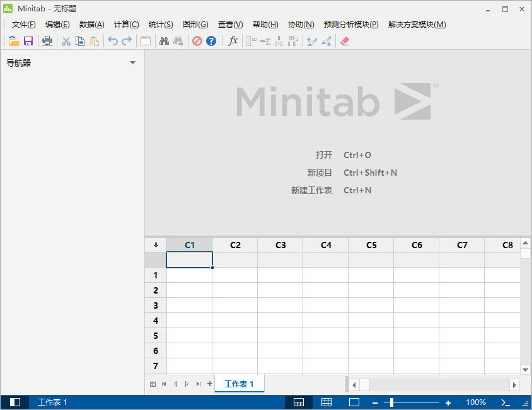The height and width of the screenshot is (410, 532).
Task: Click the purple Save project icon
Action: click(28, 41)
